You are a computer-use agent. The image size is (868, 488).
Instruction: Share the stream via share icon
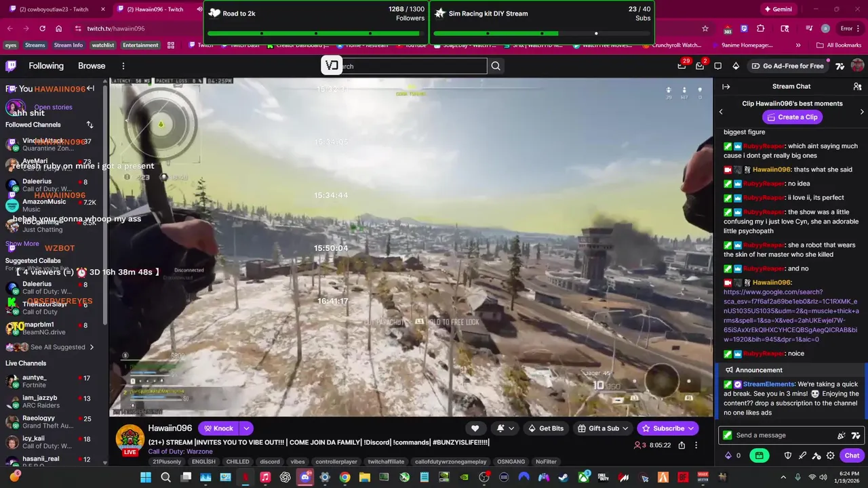682,445
